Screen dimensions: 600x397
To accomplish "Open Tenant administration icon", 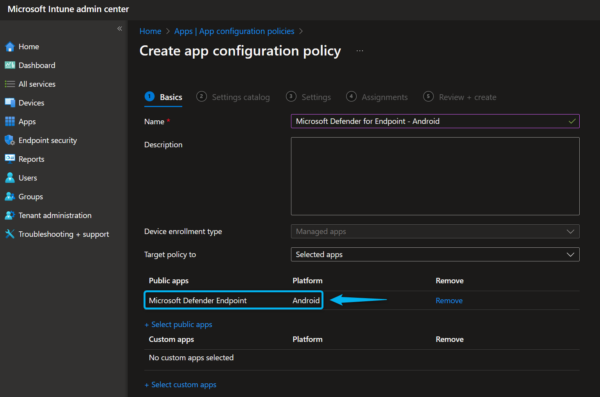I will pyautogui.click(x=10, y=216).
